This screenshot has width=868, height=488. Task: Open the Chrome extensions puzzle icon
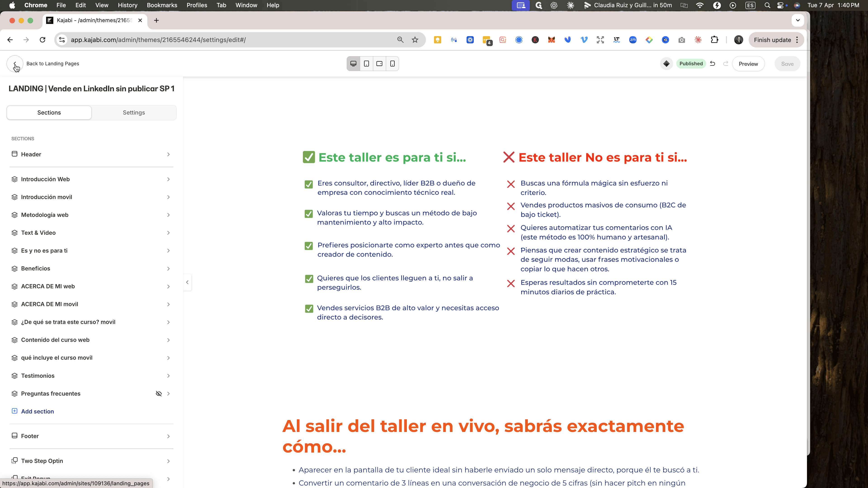pos(714,40)
